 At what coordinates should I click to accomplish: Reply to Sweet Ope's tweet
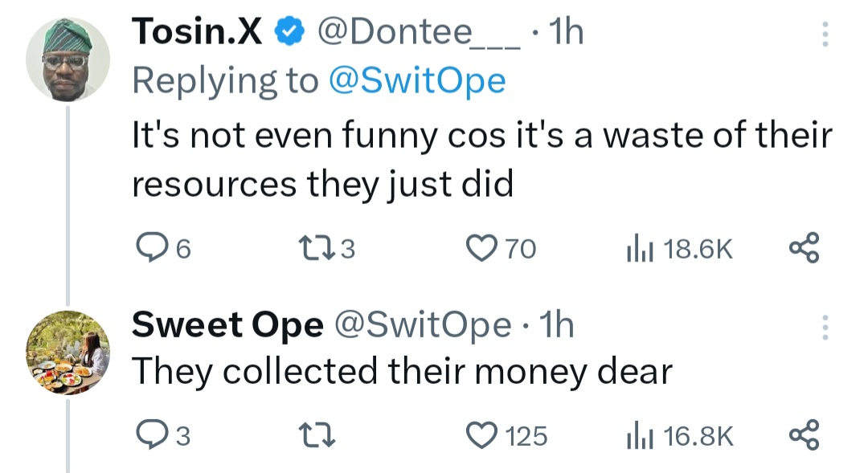click(149, 436)
